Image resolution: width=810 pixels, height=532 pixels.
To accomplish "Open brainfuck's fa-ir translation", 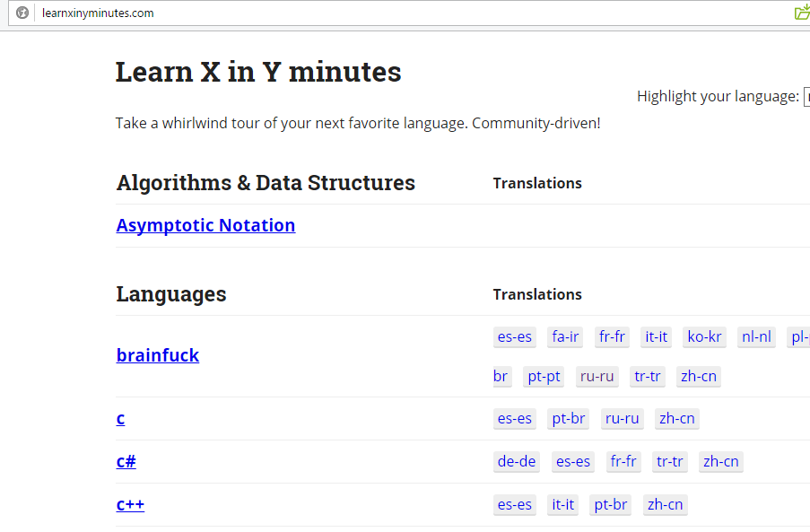I will point(565,336).
